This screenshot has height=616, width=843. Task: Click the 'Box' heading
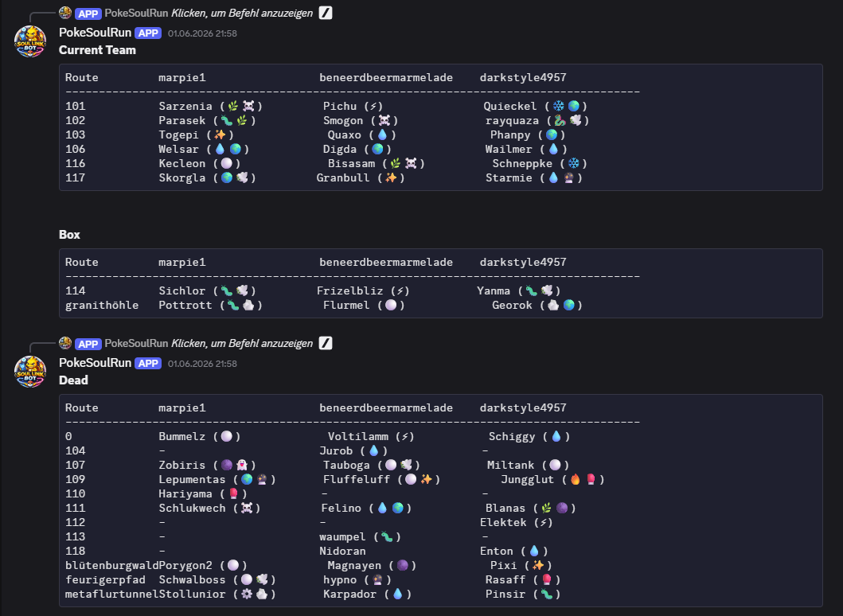[x=69, y=235]
